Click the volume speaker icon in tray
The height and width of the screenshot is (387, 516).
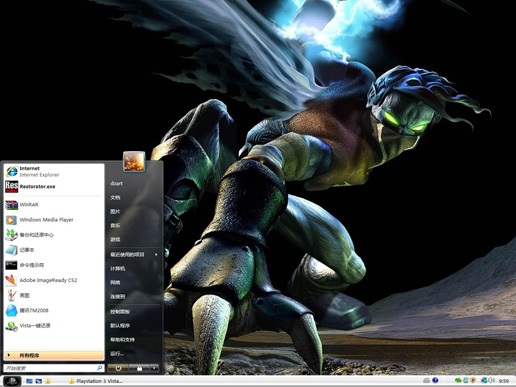click(491, 380)
